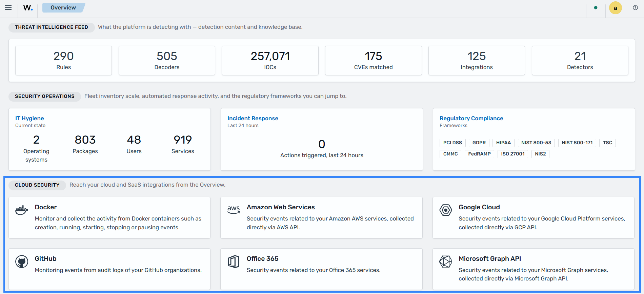Screen dimensions: 644x294
Task: Select the PCI DSS framework tag
Action: pos(452,143)
